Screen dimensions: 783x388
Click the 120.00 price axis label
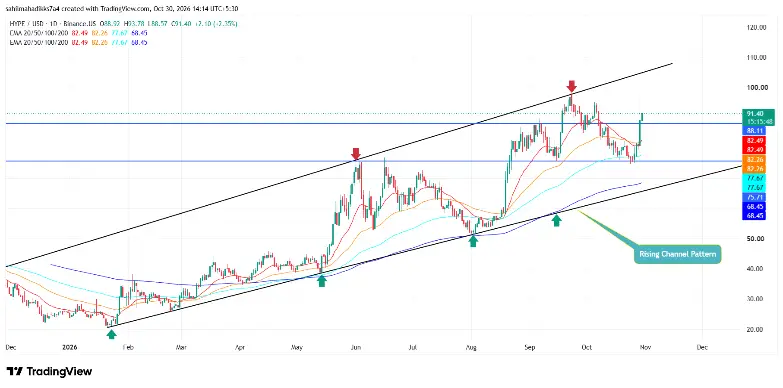pyautogui.click(x=756, y=27)
